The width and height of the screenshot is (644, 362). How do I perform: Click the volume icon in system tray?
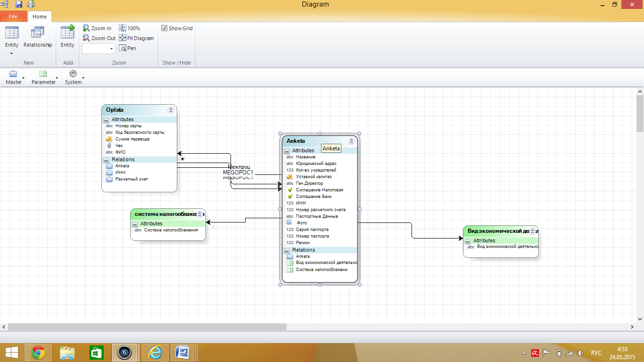pos(581,353)
